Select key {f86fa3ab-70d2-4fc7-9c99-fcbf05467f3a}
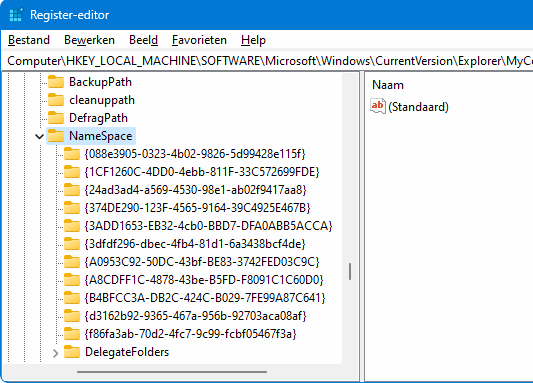 [190, 334]
